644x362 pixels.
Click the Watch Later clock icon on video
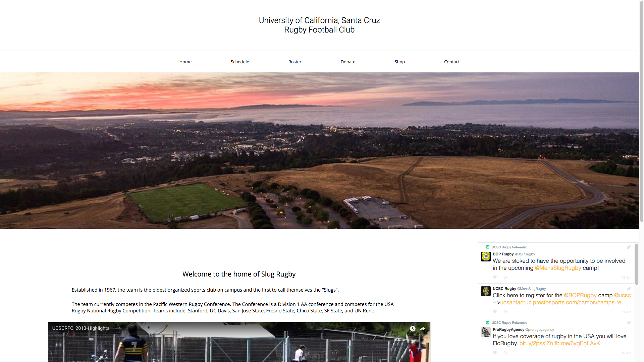(x=413, y=329)
